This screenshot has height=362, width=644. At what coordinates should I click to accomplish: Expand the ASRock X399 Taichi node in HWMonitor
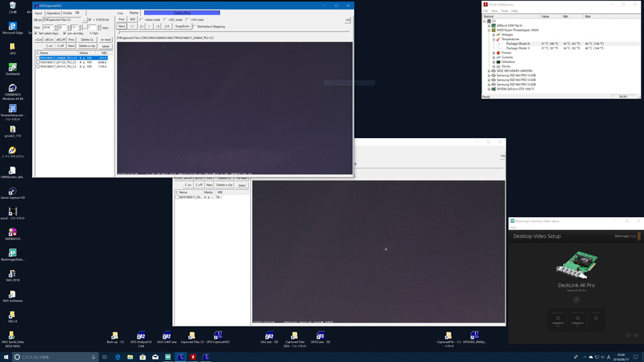pos(489,25)
